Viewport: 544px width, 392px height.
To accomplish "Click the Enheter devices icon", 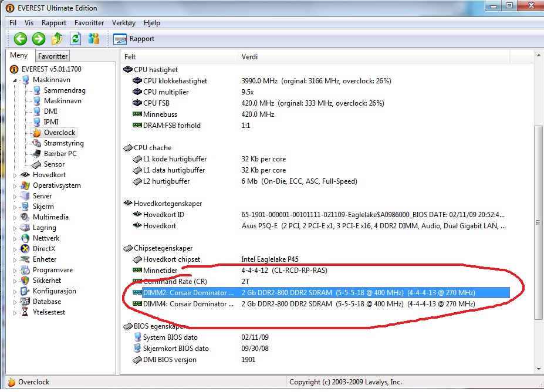I will [25, 259].
